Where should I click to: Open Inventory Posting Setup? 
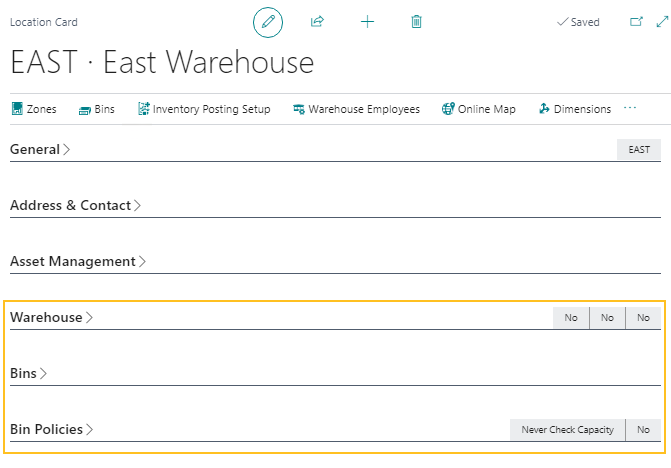[204, 109]
